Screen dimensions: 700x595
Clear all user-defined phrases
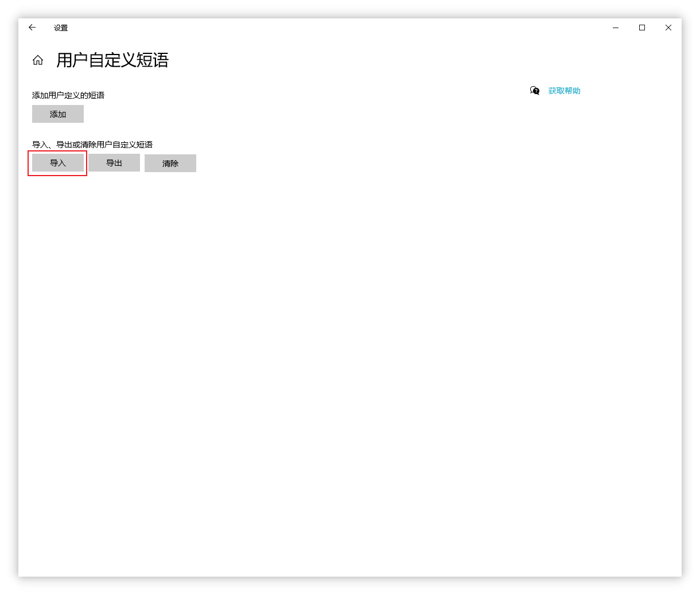click(x=170, y=164)
